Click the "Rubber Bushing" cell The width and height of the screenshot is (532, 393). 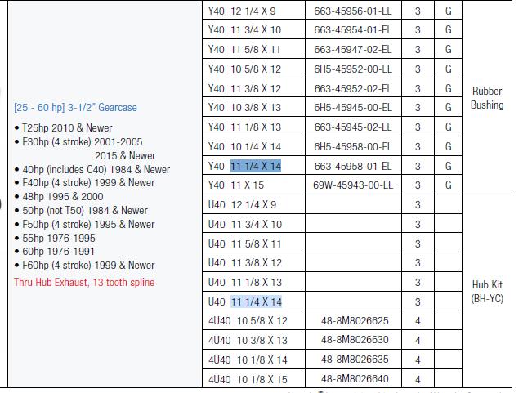487,98
